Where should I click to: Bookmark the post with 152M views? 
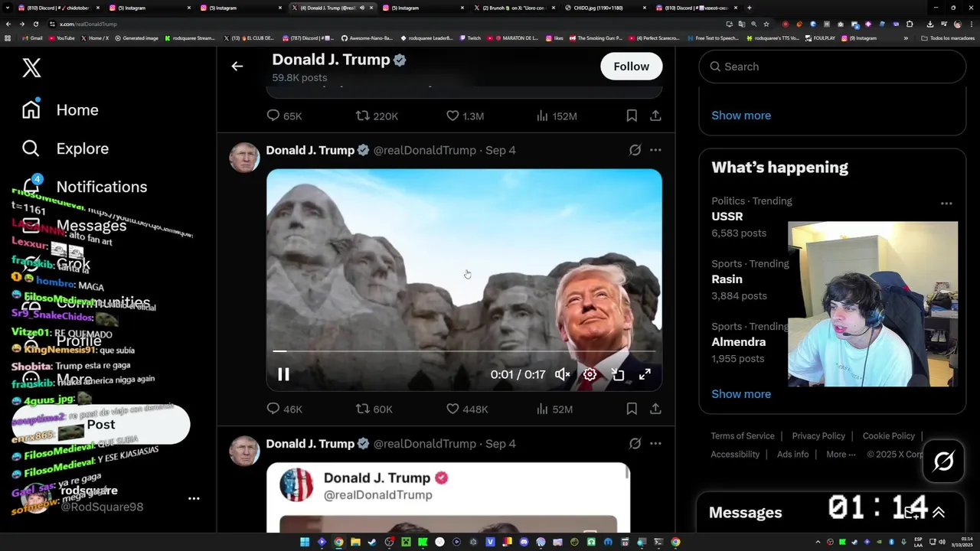click(632, 116)
